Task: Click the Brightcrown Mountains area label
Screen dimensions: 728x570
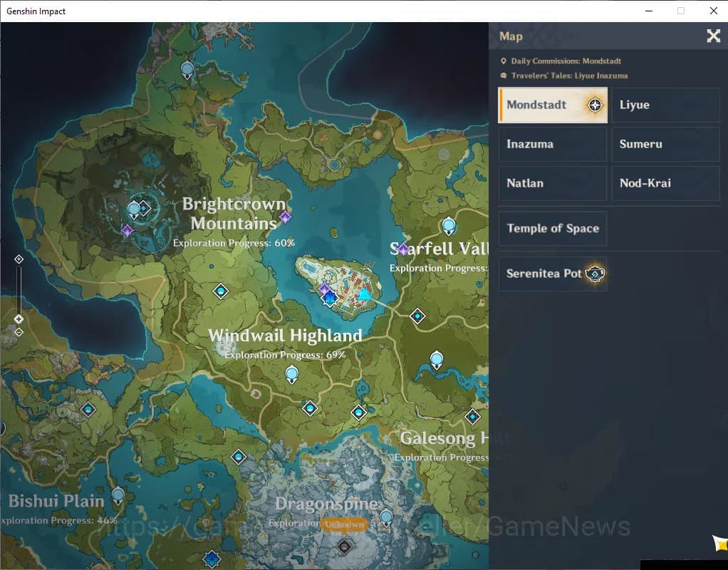Action: [234, 213]
